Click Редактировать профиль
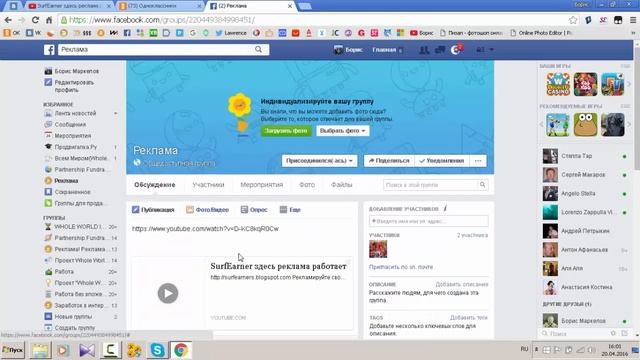640x360 pixels. tap(69, 86)
